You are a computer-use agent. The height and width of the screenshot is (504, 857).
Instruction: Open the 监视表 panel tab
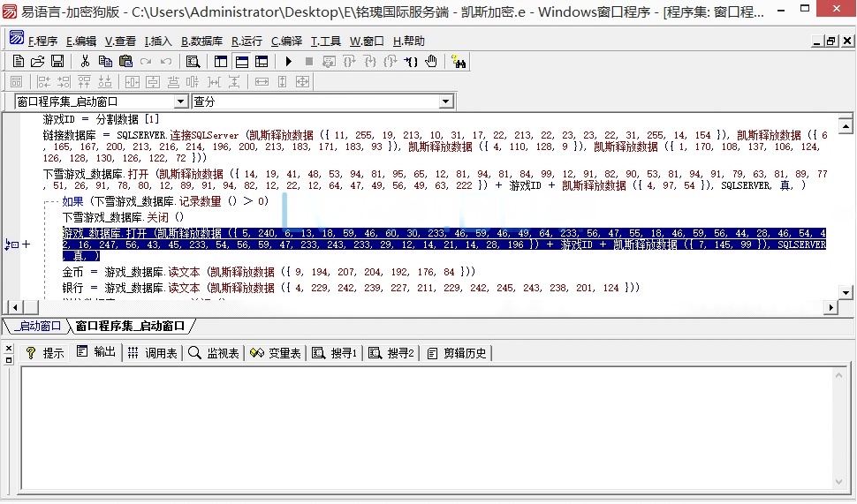pos(214,353)
